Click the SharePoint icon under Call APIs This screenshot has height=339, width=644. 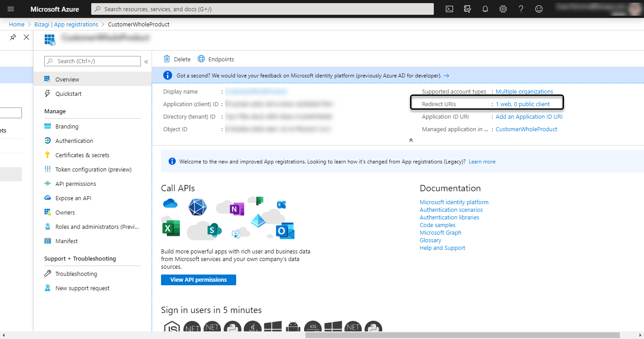click(x=215, y=230)
